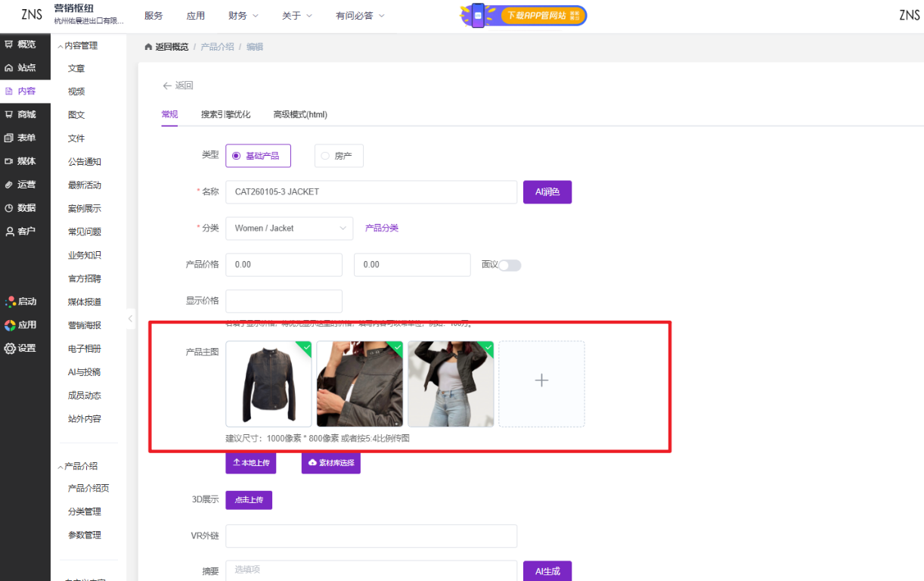Click the AI润色 button

[x=547, y=192]
